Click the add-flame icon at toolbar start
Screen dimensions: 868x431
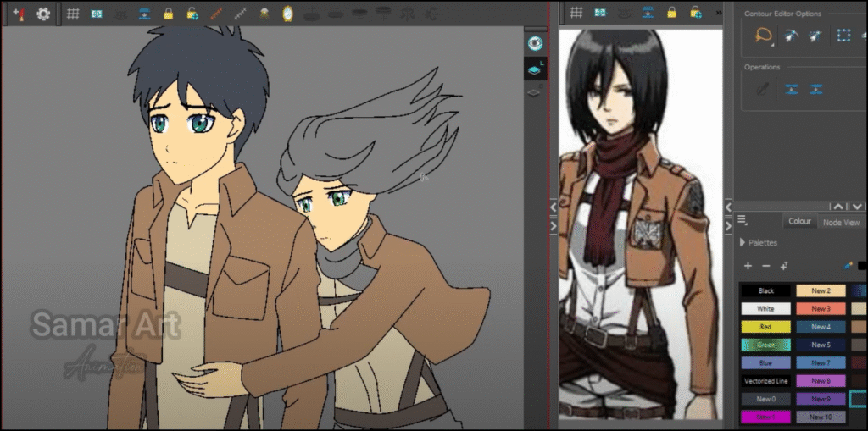point(19,14)
